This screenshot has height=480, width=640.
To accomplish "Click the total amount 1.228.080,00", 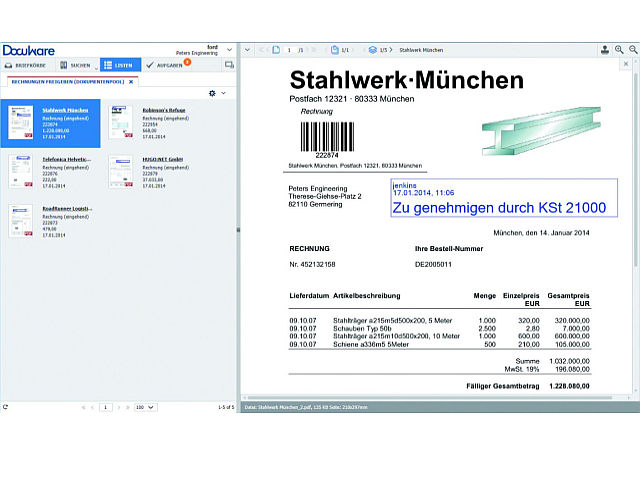I will coord(569,386).
